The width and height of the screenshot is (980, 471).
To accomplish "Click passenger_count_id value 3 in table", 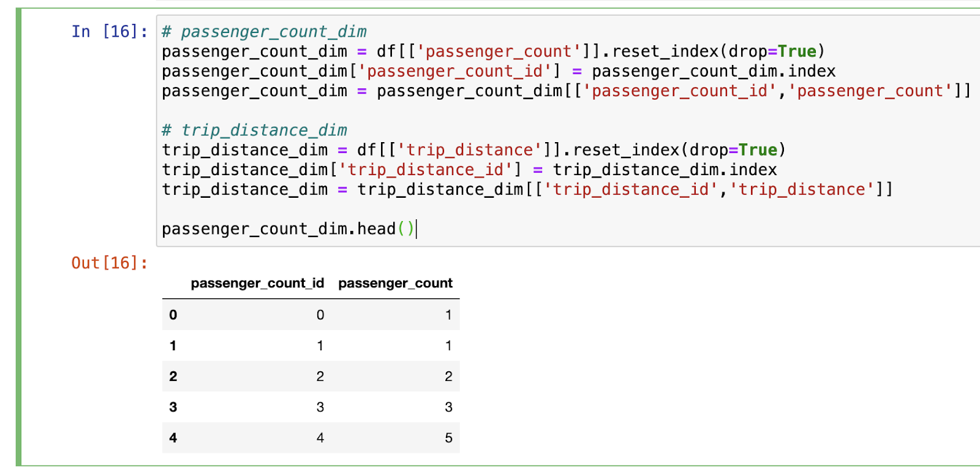I will pos(320,407).
